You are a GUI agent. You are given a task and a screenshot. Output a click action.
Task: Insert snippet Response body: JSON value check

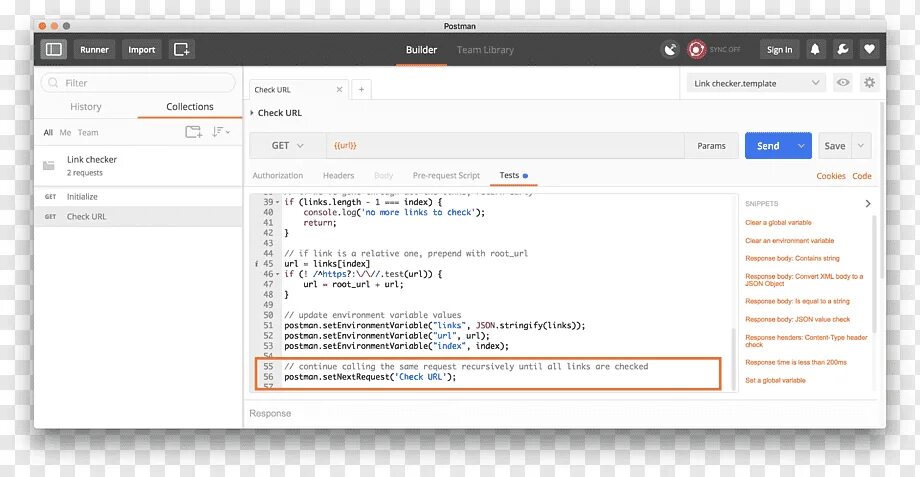797,319
